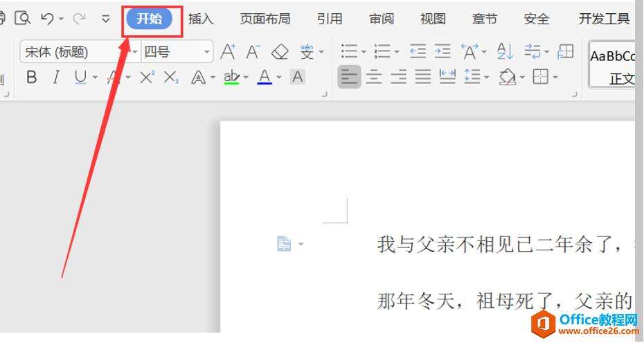Apply blue font color button
Viewport: 644px width, 343px height.
[x=265, y=77]
